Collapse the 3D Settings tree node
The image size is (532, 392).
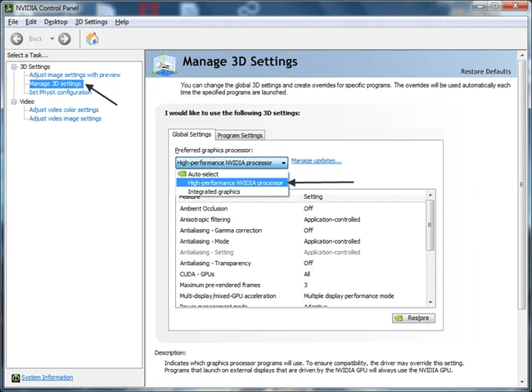tap(14, 67)
